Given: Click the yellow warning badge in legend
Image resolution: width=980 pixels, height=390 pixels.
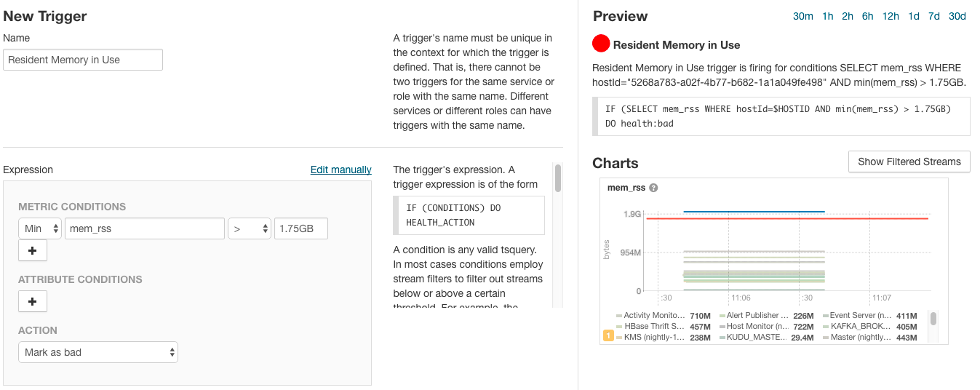Looking at the screenshot, I should (608, 336).
